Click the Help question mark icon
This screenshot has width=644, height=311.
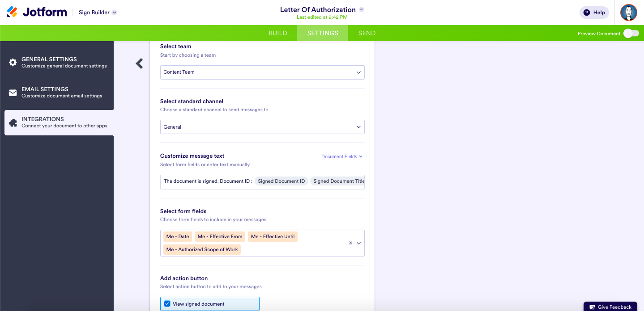click(x=586, y=13)
